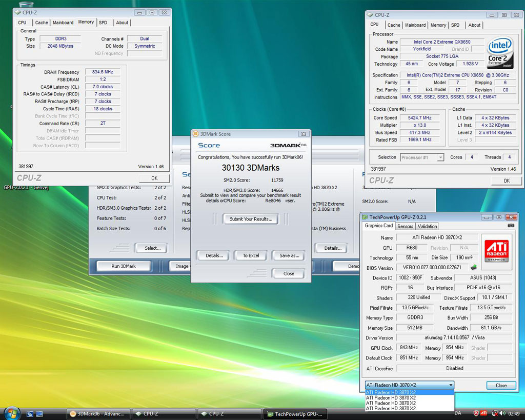This screenshot has height=420, width=525.
Task: Click the ATI Radeon logo in GPU-Z
Action: click(x=496, y=252)
